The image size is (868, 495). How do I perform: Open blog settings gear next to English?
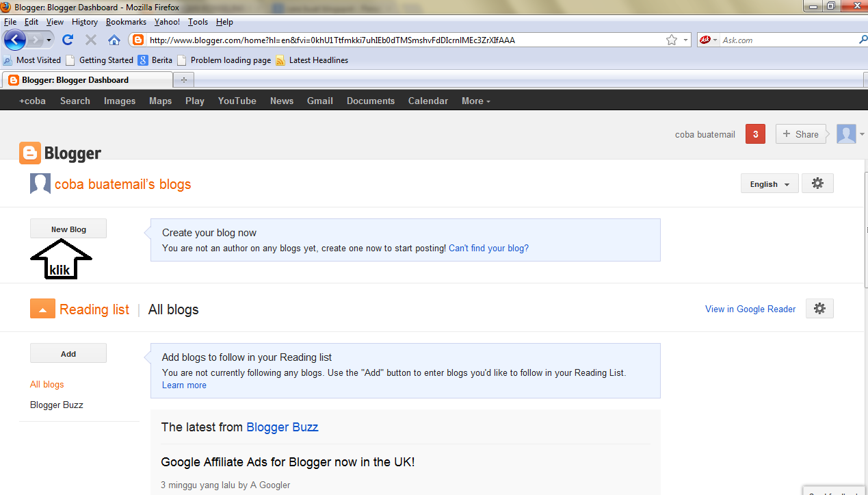pyautogui.click(x=817, y=183)
